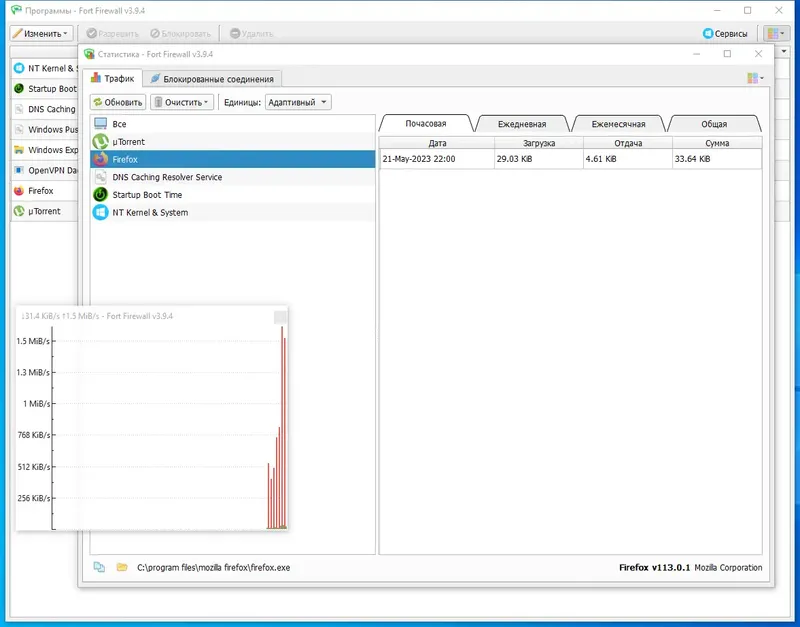Maximize the Statistics window

[728, 54]
